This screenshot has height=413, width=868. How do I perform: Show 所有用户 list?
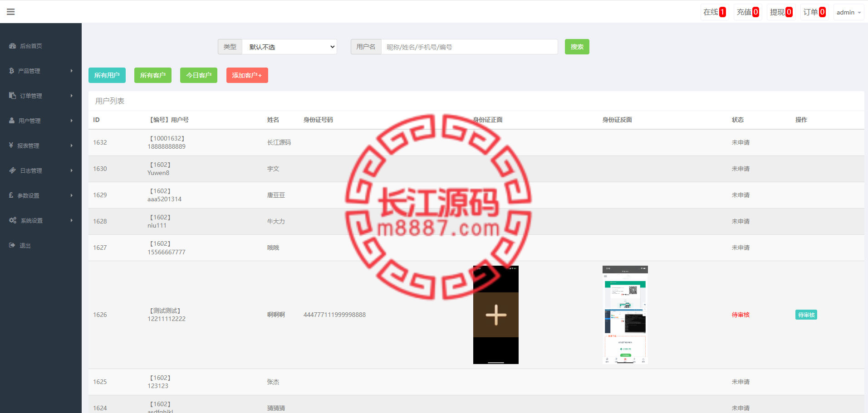(x=107, y=75)
